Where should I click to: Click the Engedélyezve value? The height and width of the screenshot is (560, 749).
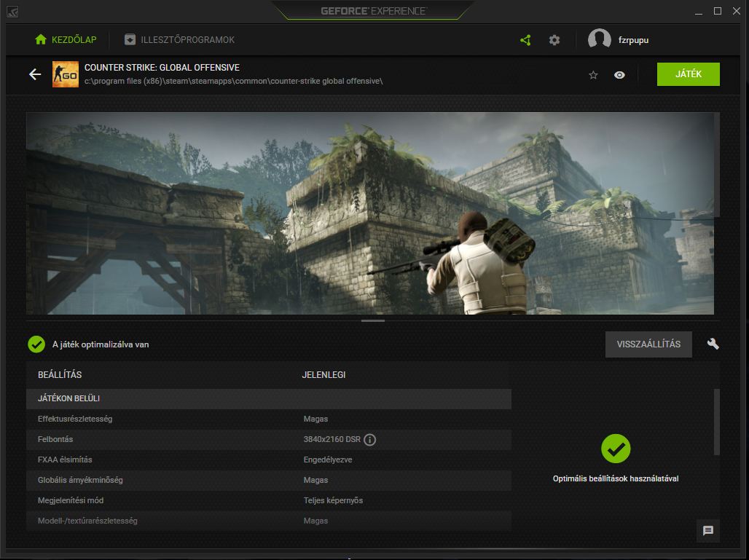click(x=328, y=460)
